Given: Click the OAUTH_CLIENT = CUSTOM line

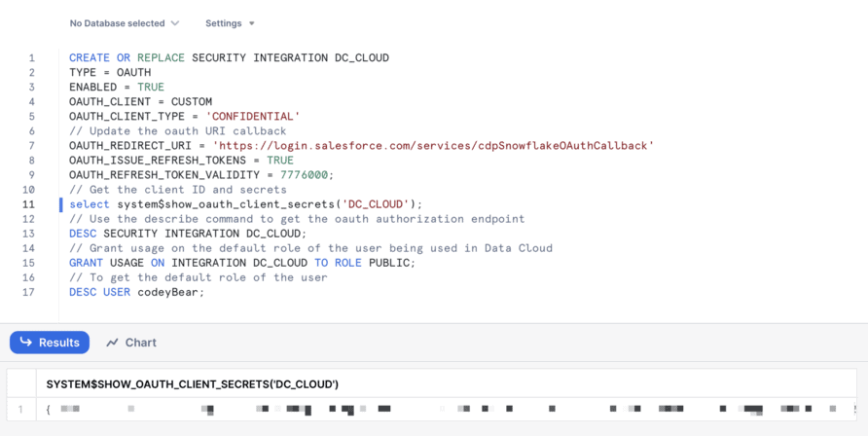Looking at the screenshot, I should click(140, 102).
